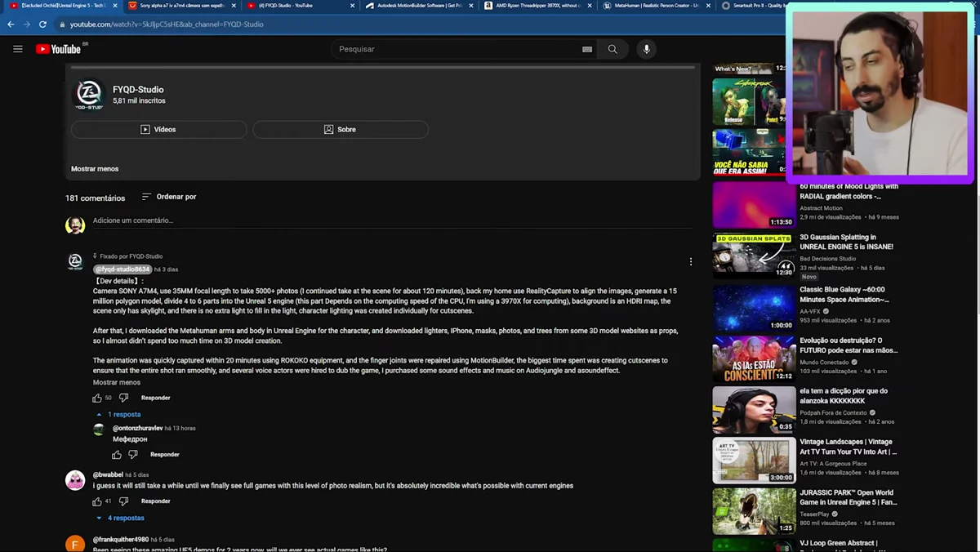Screen dimensions: 980x552
Task: Click the Adicione um comentário field
Action: point(392,220)
